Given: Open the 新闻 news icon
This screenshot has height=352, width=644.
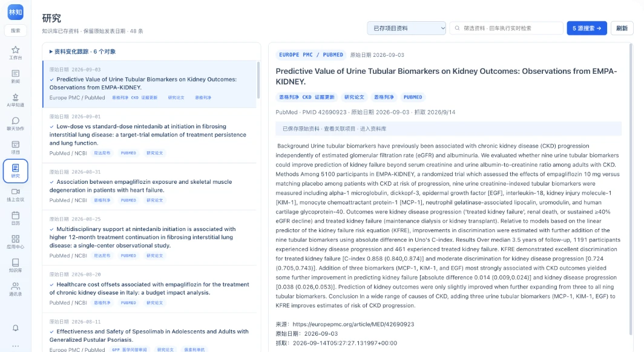Looking at the screenshot, I should click(15, 73).
